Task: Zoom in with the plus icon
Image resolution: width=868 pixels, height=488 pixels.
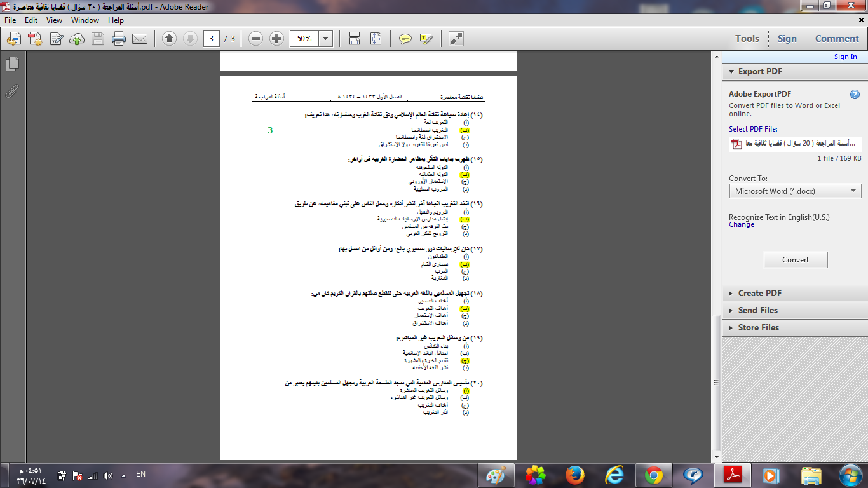Action: tap(276, 39)
